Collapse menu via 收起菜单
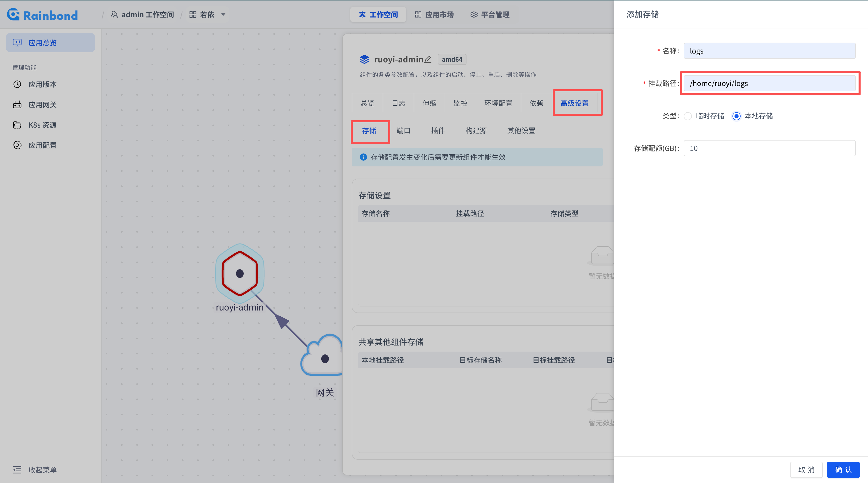Screen dimensions: 868x483 click(x=42, y=470)
